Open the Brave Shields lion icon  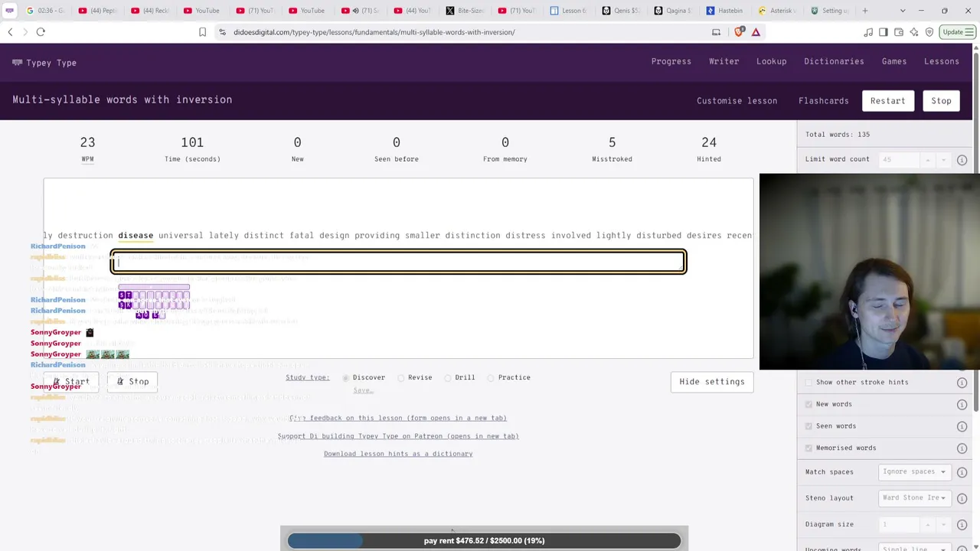coord(739,32)
